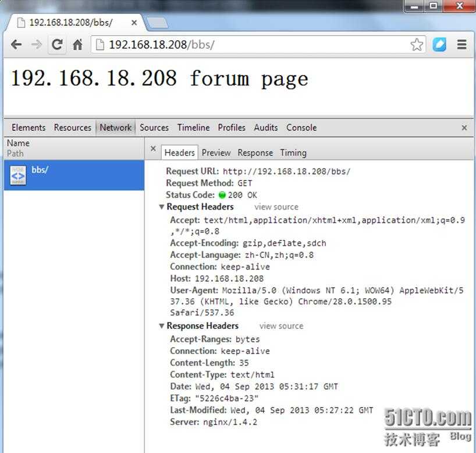Click the ETag "5226c4ba-23" value
The height and width of the screenshot is (453, 476).
(x=227, y=398)
